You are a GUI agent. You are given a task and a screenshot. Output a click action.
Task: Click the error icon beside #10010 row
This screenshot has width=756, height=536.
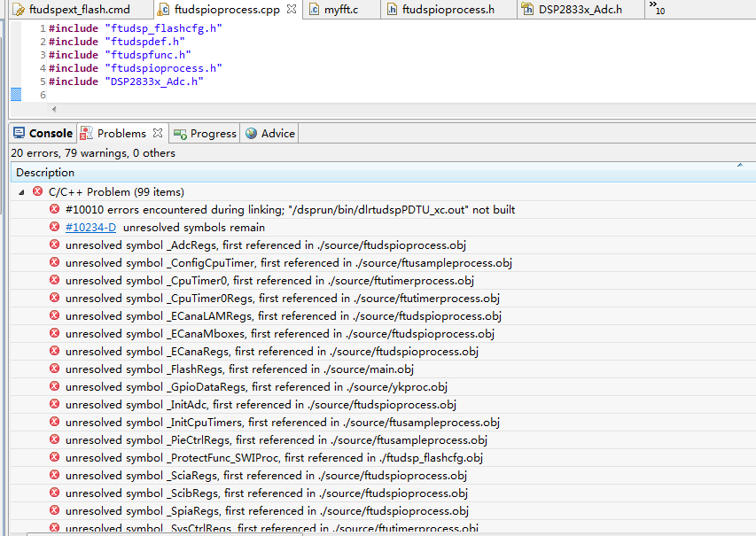[x=54, y=209]
